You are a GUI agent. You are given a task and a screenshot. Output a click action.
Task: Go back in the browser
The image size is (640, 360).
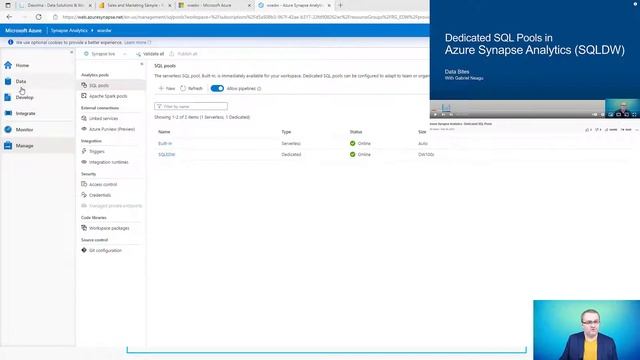click(9, 17)
